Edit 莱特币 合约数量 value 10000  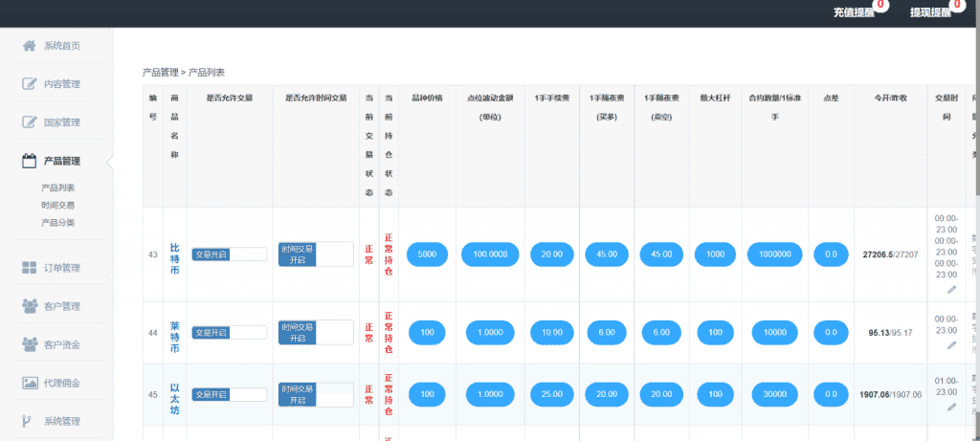(x=775, y=333)
